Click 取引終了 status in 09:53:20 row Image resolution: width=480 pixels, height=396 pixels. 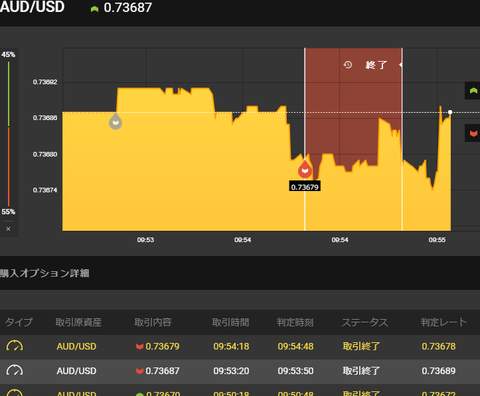click(x=361, y=371)
